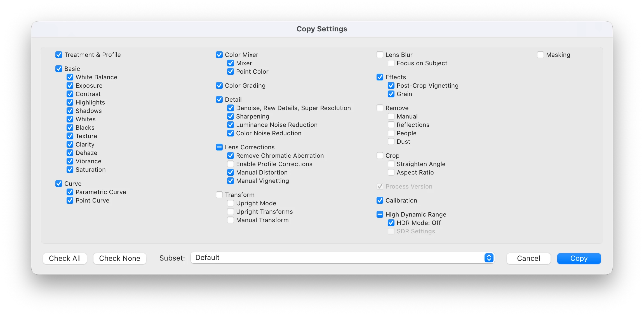
Task: Enable the Crop checkbox
Action: point(380,156)
